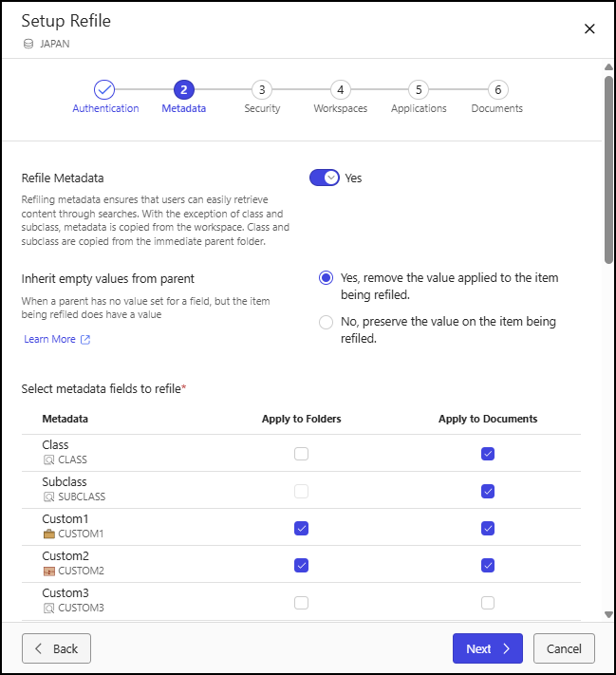Click the CUSTOM3 lookup field icon

[48, 608]
